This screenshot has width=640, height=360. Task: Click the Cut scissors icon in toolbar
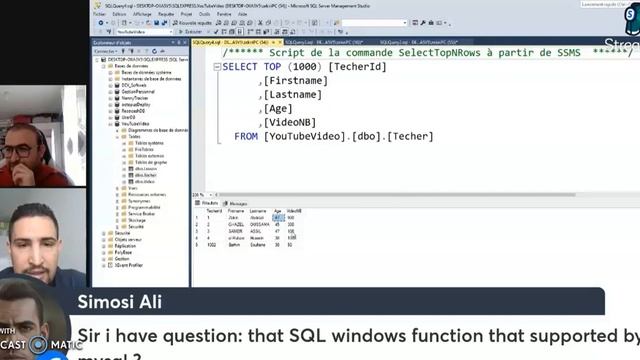click(260, 23)
